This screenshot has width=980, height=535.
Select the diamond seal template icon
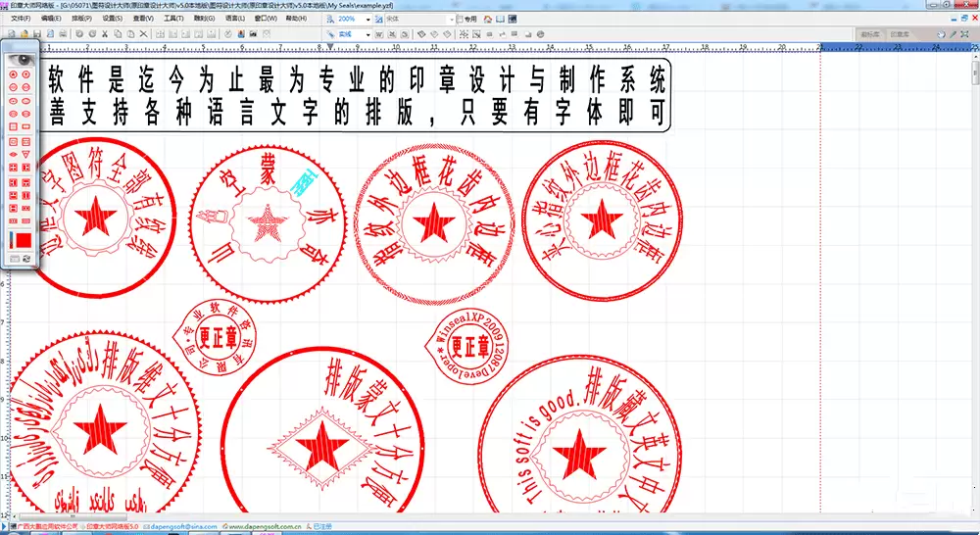(x=13, y=155)
